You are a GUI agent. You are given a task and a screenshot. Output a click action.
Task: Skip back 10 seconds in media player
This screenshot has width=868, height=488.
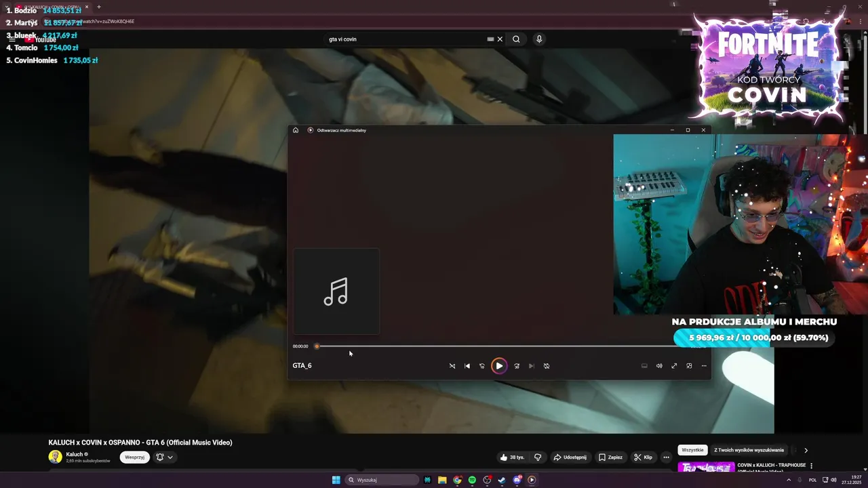coord(482,366)
